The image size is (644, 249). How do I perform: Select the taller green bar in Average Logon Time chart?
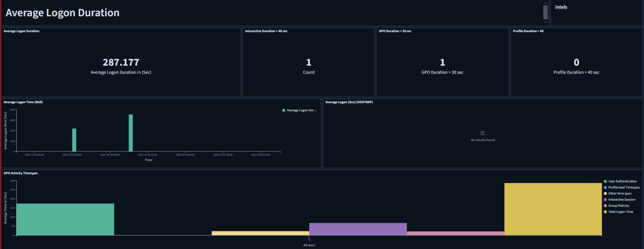pyautogui.click(x=131, y=133)
